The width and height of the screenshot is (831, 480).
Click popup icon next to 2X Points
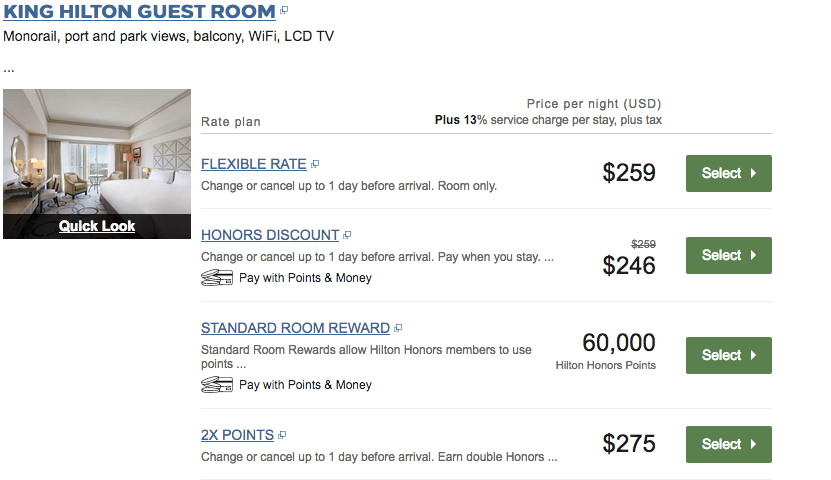(282, 436)
